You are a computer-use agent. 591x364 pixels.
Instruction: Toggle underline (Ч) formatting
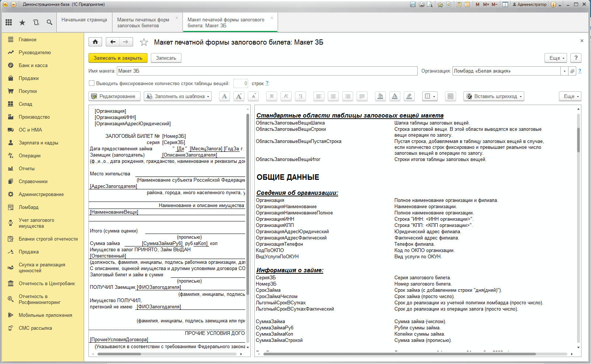pos(300,96)
